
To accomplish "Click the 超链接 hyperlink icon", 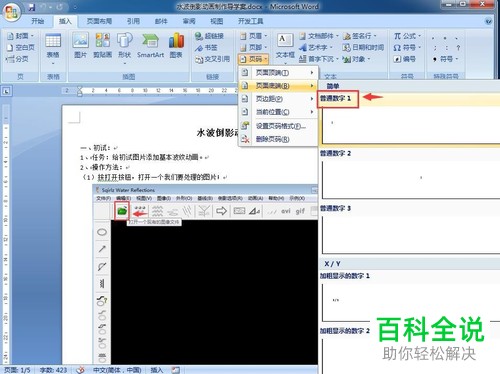I will point(209,36).
